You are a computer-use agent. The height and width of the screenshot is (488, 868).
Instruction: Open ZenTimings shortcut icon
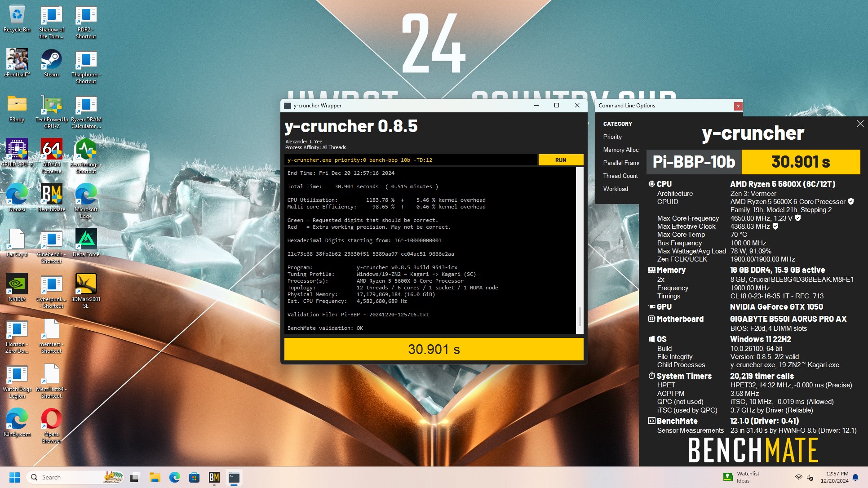[86, 157]
